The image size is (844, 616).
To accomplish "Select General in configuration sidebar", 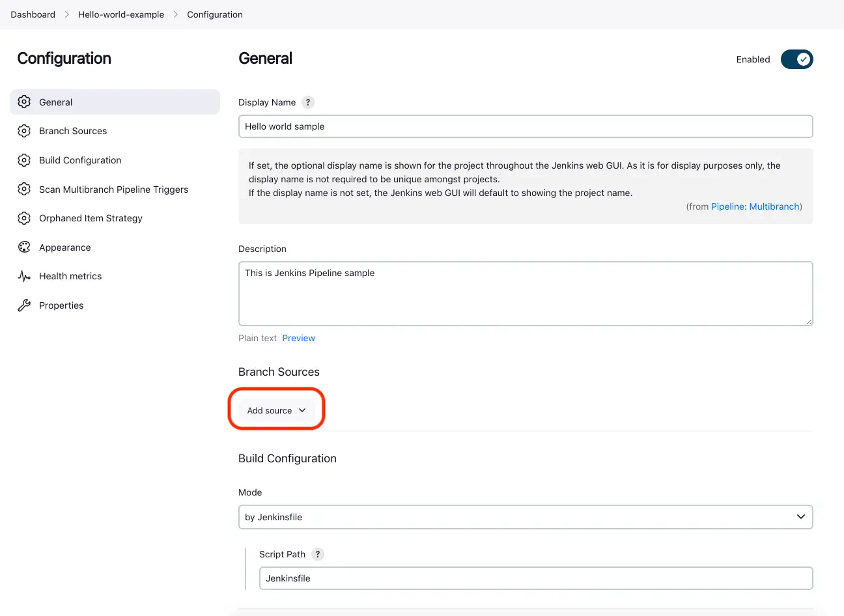I will [x=115, y=102].
